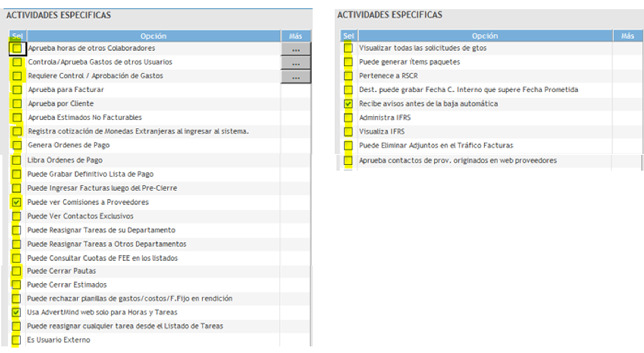Tick the 'Administra IFRS' checkbox

pos(348,118)
